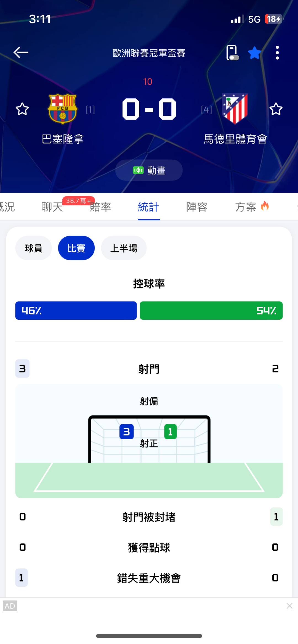This screenshot has width=298, height=644.
Task: Tap the blue on-target shots badge
Action: 126,432
